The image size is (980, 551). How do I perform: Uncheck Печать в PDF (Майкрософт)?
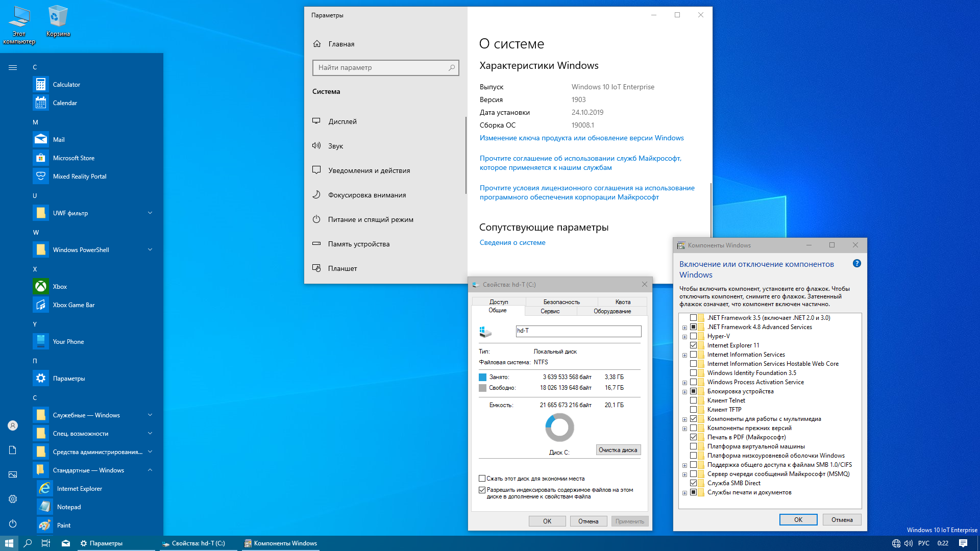click(693, 437)
